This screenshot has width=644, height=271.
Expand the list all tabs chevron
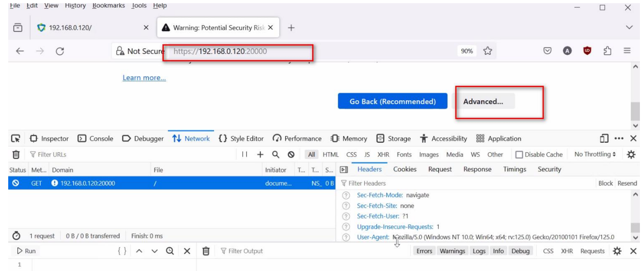[629, 28]
